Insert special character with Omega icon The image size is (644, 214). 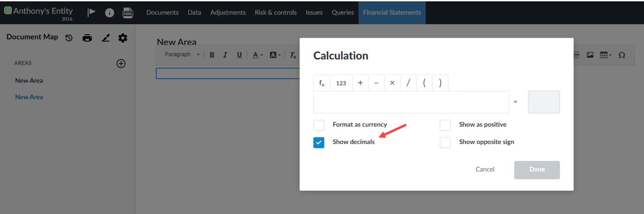pyautogui.click(x=622, y=55)
